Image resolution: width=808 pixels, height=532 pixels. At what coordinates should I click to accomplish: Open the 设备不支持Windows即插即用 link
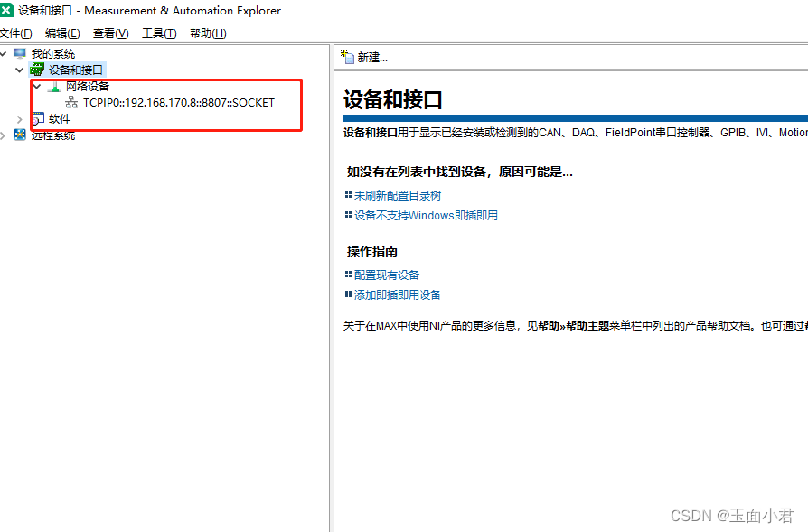point(426,215)
